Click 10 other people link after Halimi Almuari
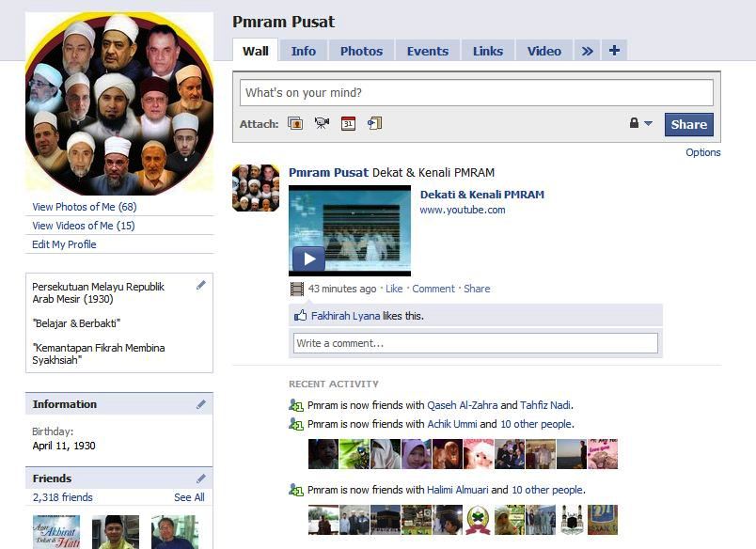The width and height of the screenshot is (756, 549). click(546, 490)
